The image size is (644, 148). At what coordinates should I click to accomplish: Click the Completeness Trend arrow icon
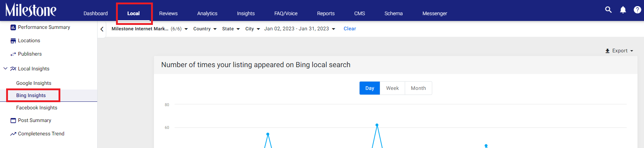13,134
